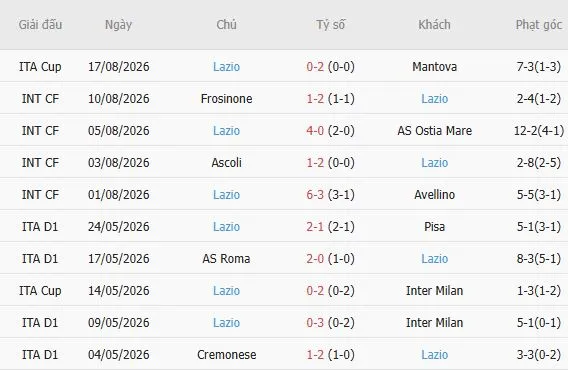Image resolution: width=568 pixels, height=370 pixels.
Task: Open Mantova team link
Action: point(434,67)
